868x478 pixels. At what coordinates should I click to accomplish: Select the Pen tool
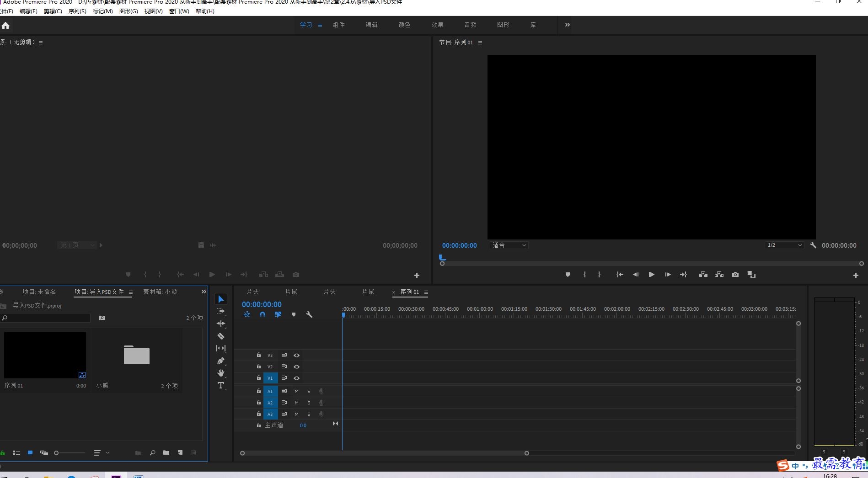click(x=221, y=361)
